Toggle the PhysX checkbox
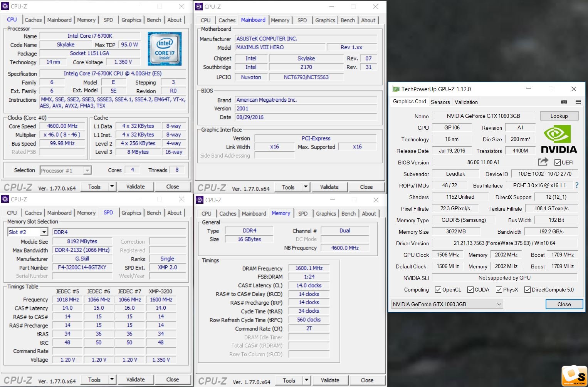 point(499,290)
